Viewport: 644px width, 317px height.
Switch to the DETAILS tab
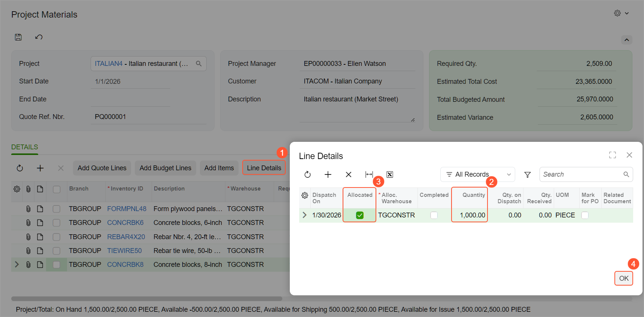coord(25,147)
